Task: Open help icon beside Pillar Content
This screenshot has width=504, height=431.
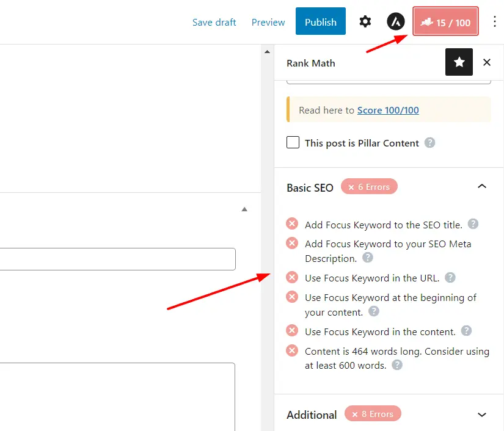Action: click(x=429, y=143)
